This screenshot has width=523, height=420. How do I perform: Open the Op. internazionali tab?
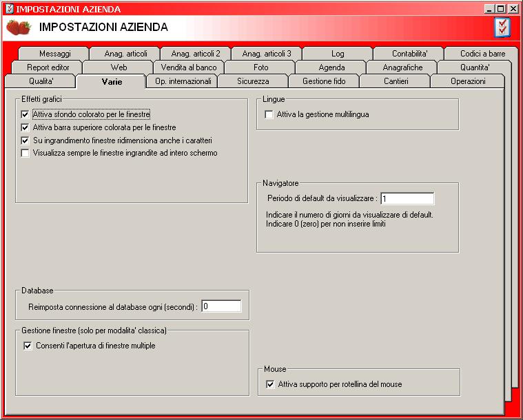(182, 81)
